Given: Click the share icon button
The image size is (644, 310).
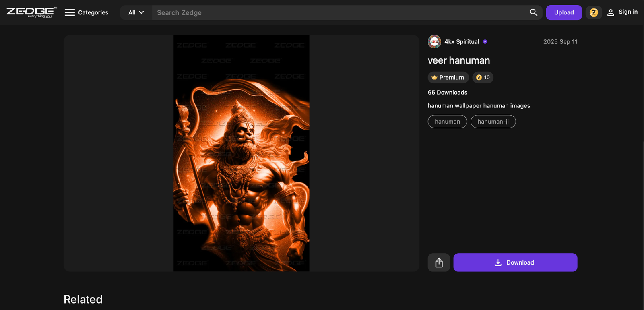Looking at the screenshot, I should pyautogui.click(x=439, y=262).
